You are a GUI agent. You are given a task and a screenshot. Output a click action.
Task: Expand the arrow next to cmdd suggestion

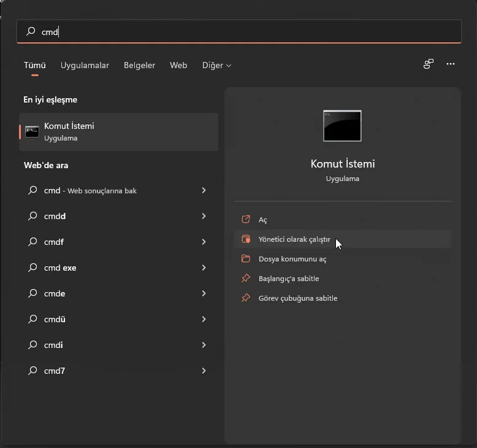click(x=204, y=216)
